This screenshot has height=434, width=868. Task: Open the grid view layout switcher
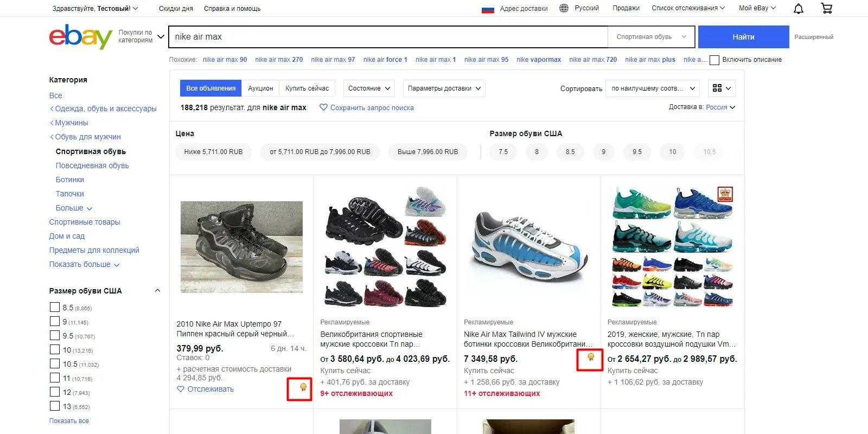722,88
